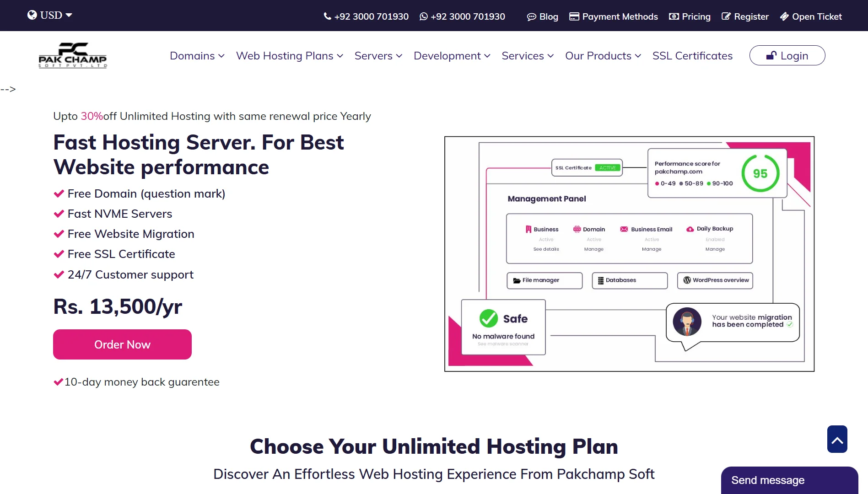
Task: Click the "Free Website Migration" text
Action: pos(131,234)
